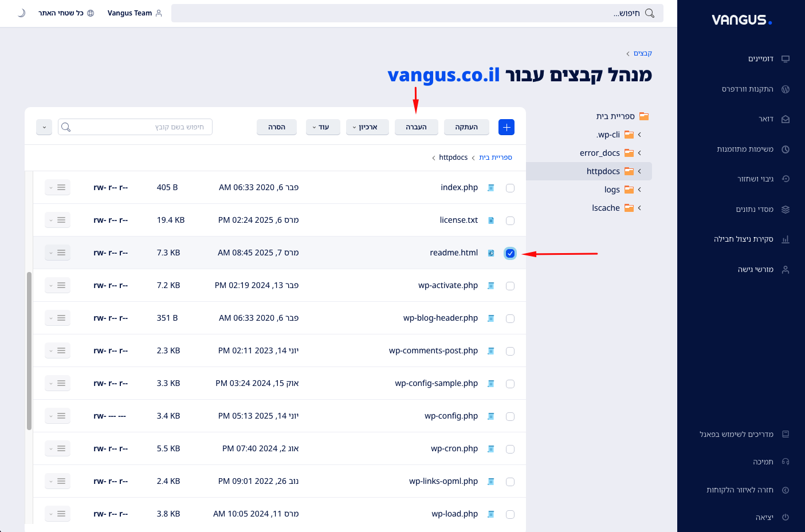Check the box for index.php
This screenshot has height=532, width=805.
pos(510,188)
